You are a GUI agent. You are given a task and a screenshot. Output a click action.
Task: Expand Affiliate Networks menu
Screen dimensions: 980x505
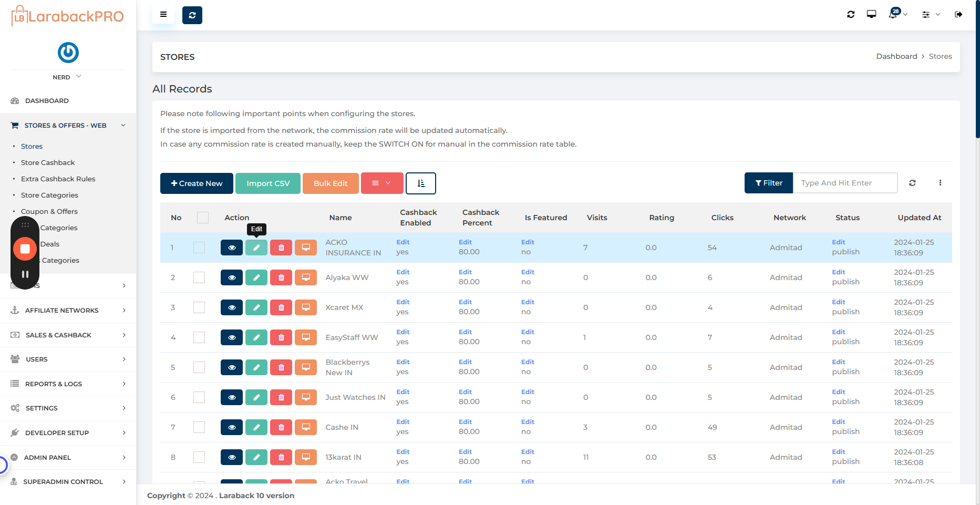pos(68,311)
